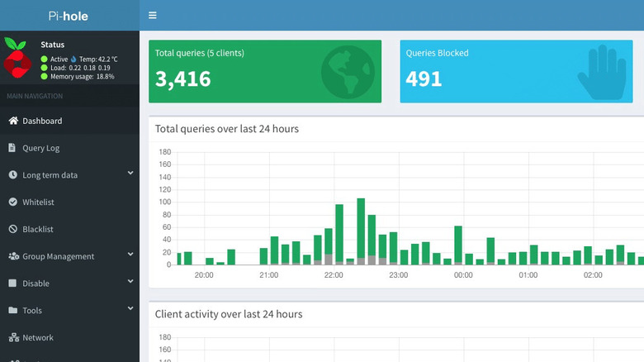Click the Long term data clock icon
The height and width of the screenshot is (362, 644).
coord(13,175)
